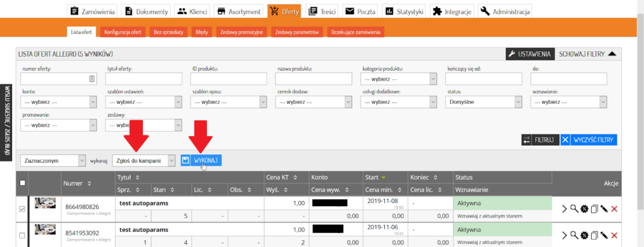Viewport: 644px width, 247px height.
Task: Open usługi dodatkowe dropdown
Action: coord(398,101)
